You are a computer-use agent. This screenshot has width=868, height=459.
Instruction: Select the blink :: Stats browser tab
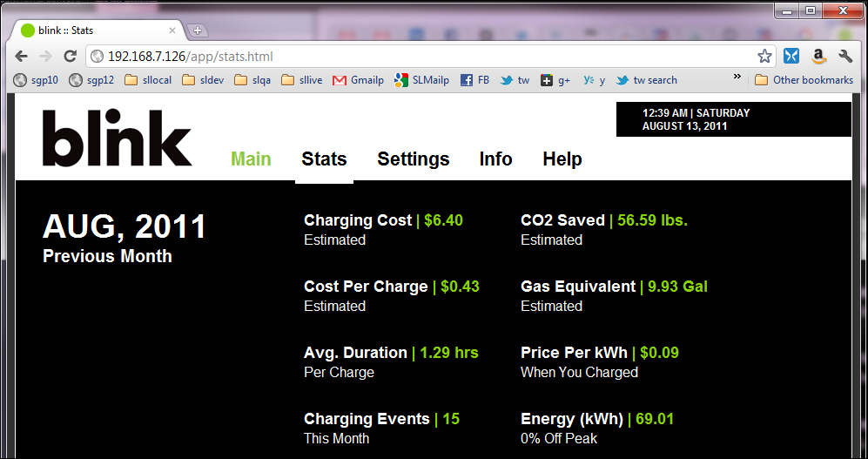[x=98, y=30]
